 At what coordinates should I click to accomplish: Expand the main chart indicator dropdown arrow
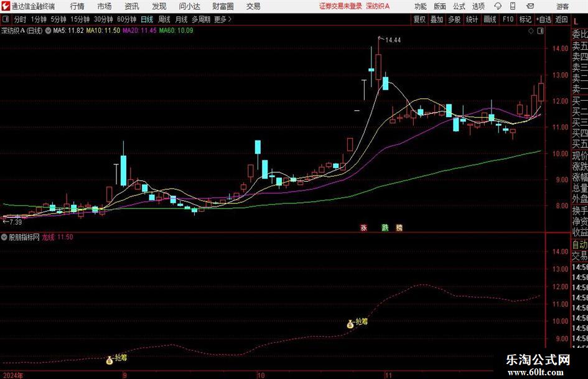[x=48, y=30]
